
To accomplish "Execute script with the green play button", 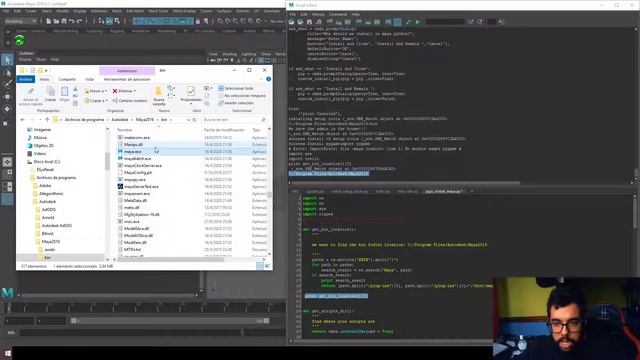I will coord(418,22).
